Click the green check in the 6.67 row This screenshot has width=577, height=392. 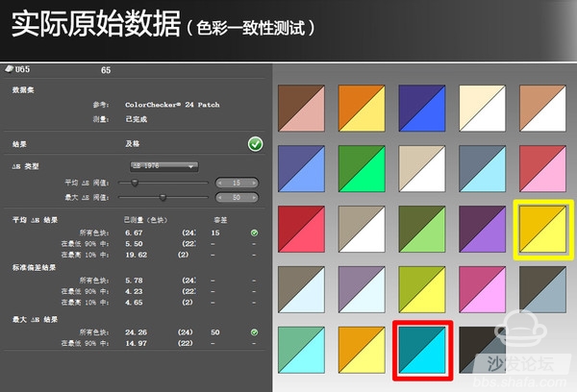coord(254,233)
